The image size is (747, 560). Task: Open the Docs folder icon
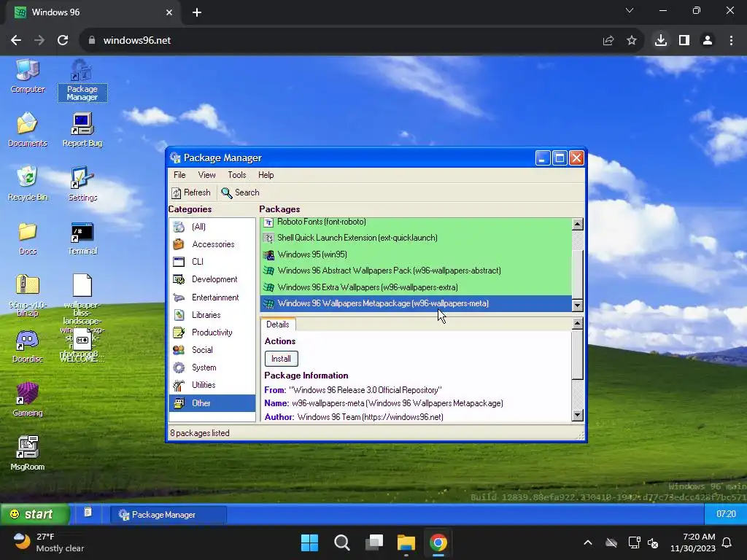(28, 238)
